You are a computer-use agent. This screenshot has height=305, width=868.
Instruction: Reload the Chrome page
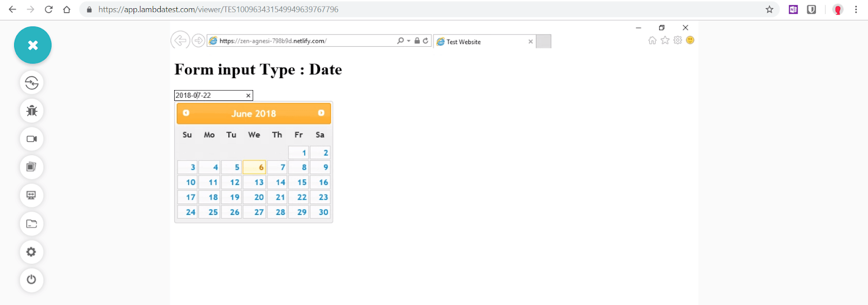[x=49, y=9]
